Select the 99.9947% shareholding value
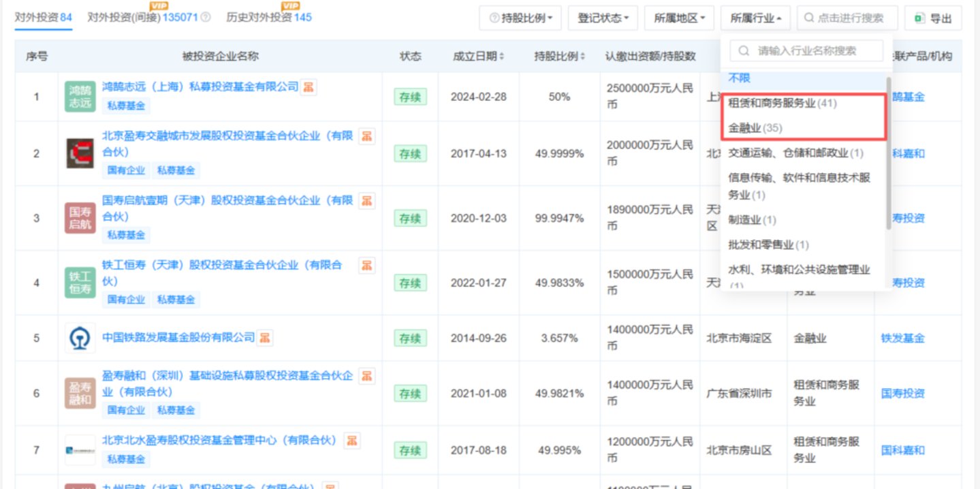980x489 pixels. 559,218
